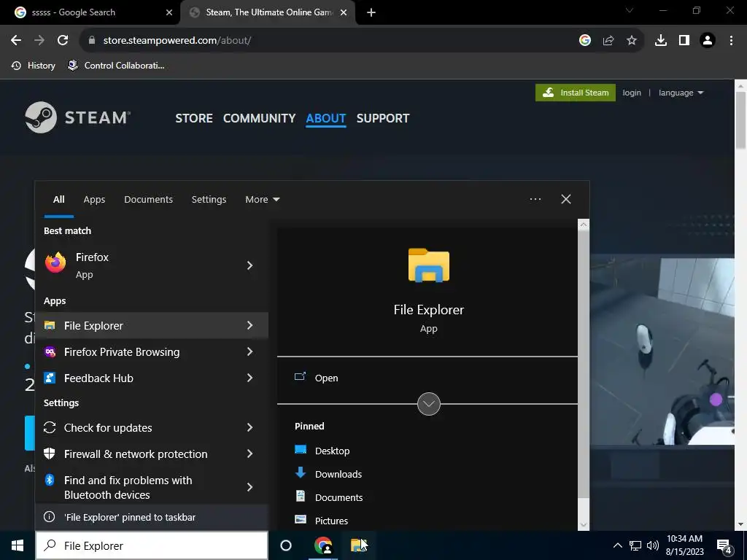Open search options ellipsis menu
747x560 pixels.
coord(535,199)
